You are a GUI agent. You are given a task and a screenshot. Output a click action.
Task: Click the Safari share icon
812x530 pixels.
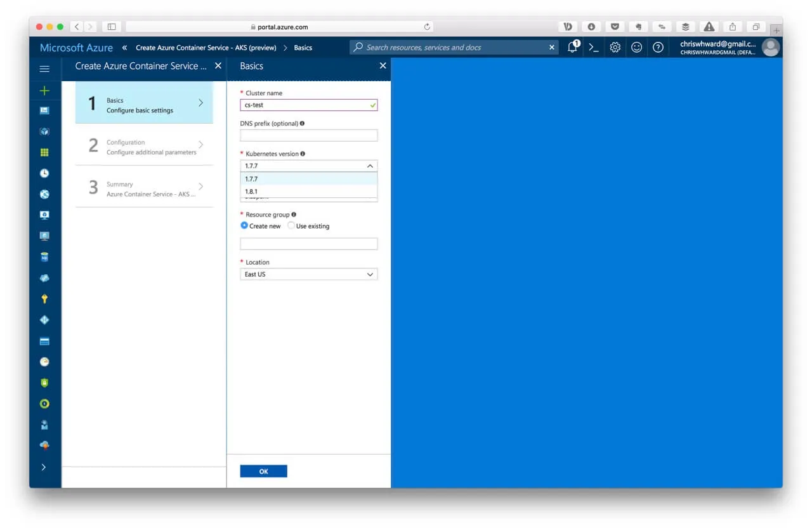point(733,27)
